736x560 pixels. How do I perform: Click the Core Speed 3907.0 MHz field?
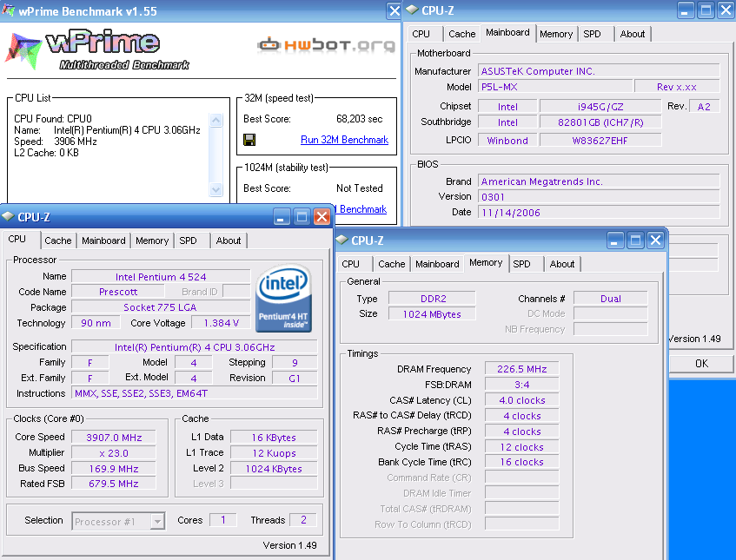click(114, 437)
